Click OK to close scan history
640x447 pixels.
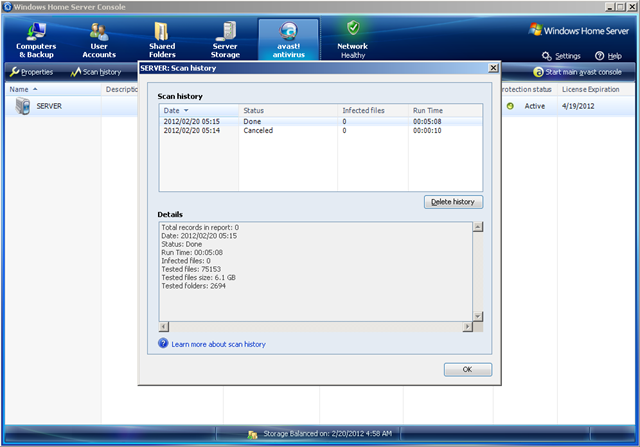click(468, 369)
